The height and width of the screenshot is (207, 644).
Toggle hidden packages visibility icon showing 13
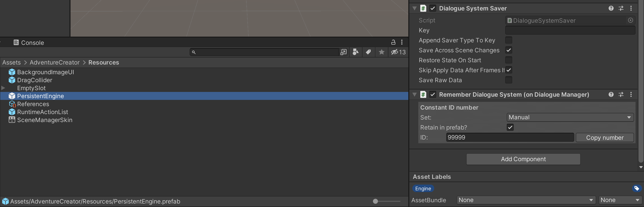[398, 52]
